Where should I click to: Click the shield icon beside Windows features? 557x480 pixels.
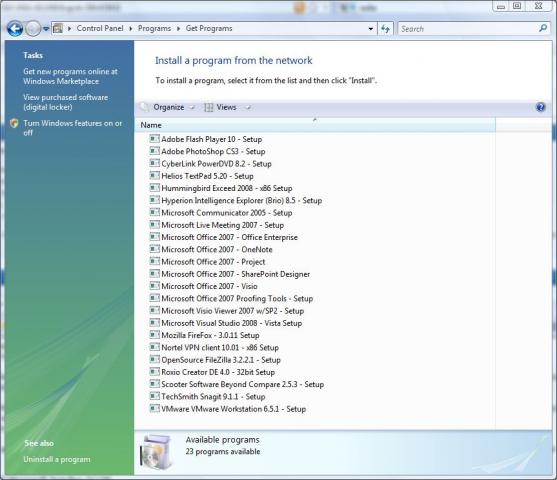14,123
